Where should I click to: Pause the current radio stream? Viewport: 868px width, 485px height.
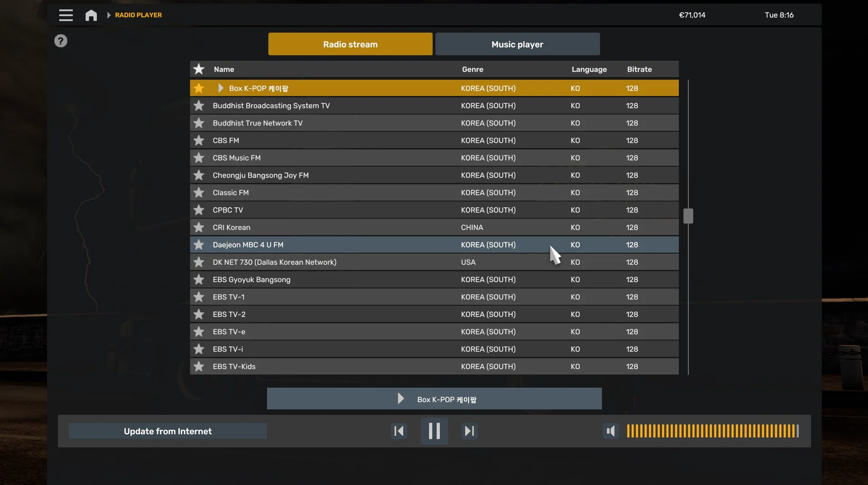(x=434, y=431)
